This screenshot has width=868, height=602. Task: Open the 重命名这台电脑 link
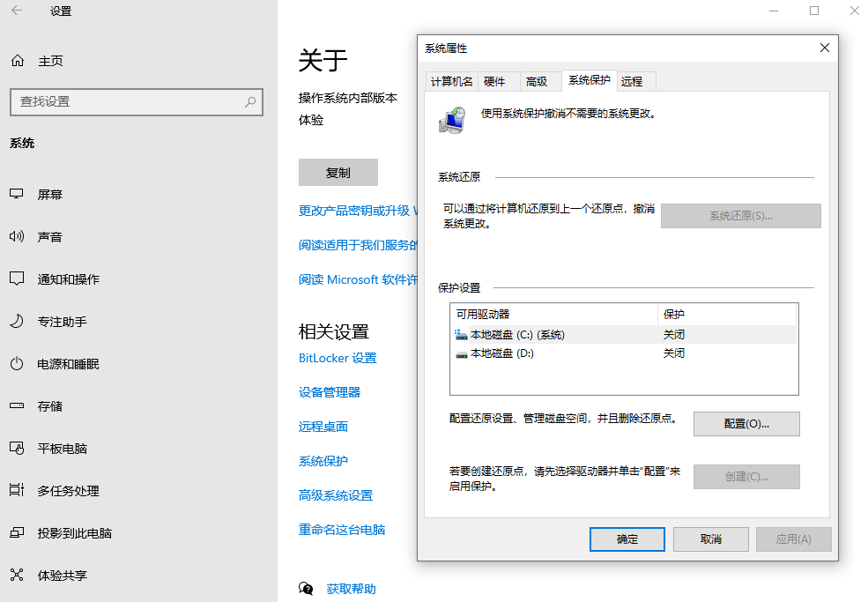(342, 530)
